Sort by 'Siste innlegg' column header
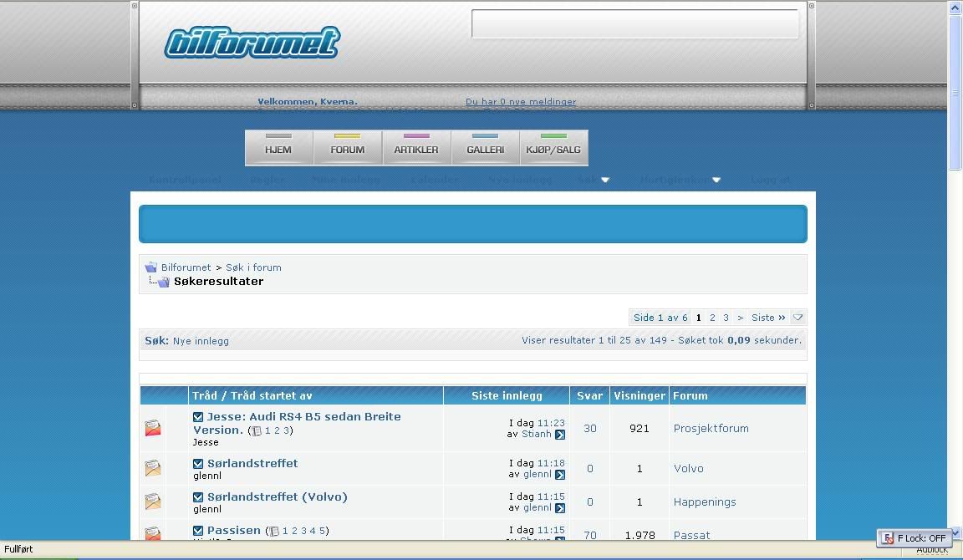 [x=507, y=396]
